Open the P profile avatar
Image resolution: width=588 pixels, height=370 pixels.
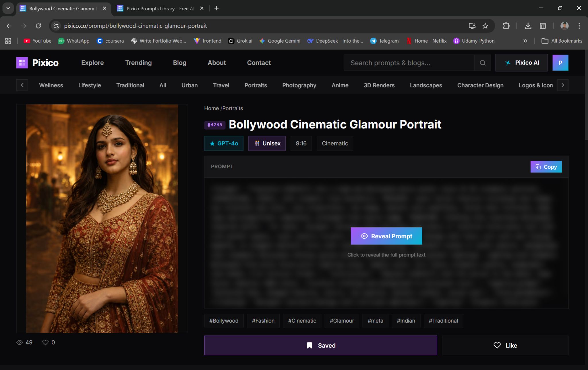coord(560,63)
